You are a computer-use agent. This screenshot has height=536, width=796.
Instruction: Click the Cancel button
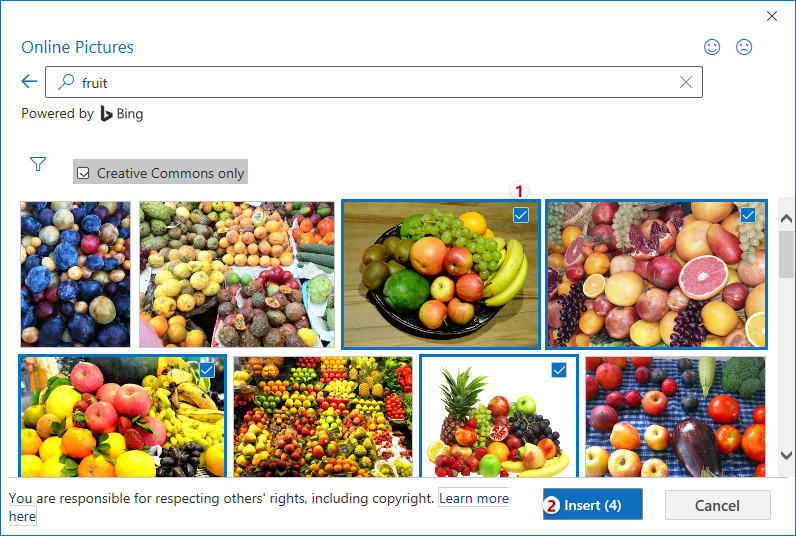(717, 505)
